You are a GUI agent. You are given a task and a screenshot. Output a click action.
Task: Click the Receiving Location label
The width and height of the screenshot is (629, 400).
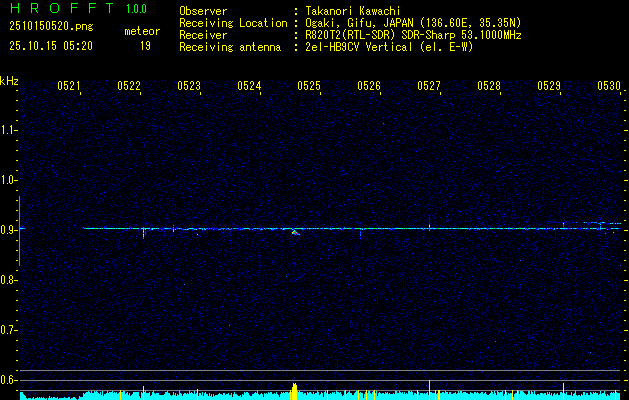tap(233, 23)
